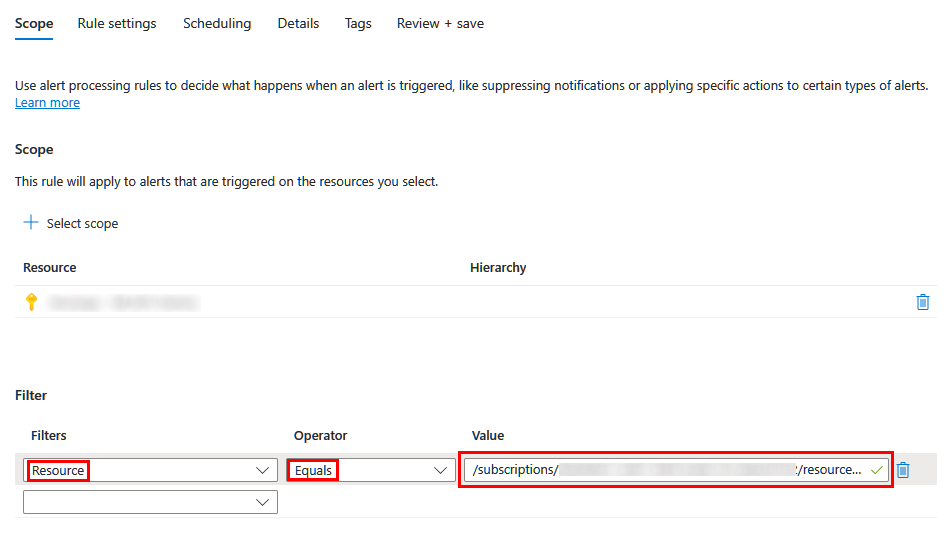Open the Review + save tab
The width and height of the screenshot is (951, 540).
tap(440, 23)
